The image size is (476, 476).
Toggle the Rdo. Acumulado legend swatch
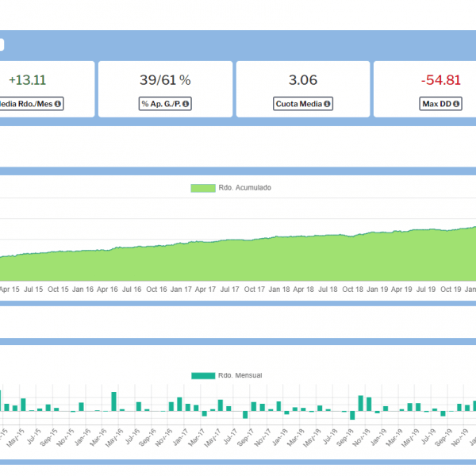[x=203, y=188]
